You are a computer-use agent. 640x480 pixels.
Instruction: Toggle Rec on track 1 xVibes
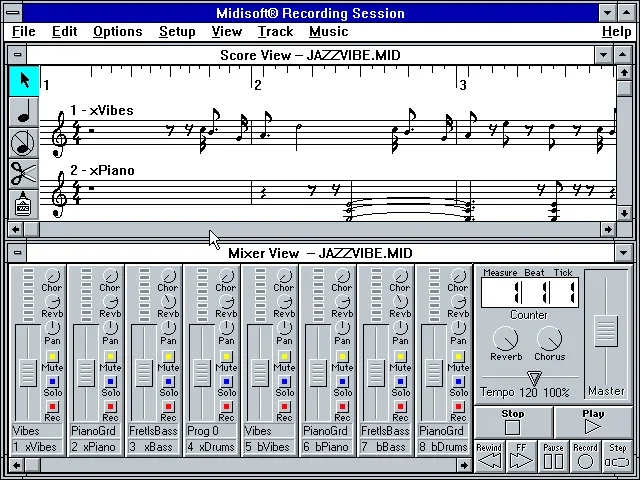[x=52, y=407]
